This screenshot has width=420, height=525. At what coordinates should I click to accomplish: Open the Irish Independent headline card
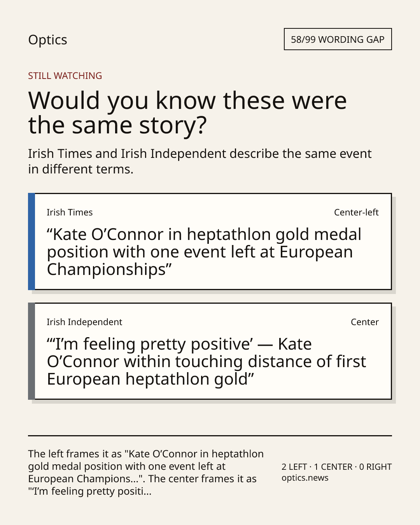[x=210, y=351]
